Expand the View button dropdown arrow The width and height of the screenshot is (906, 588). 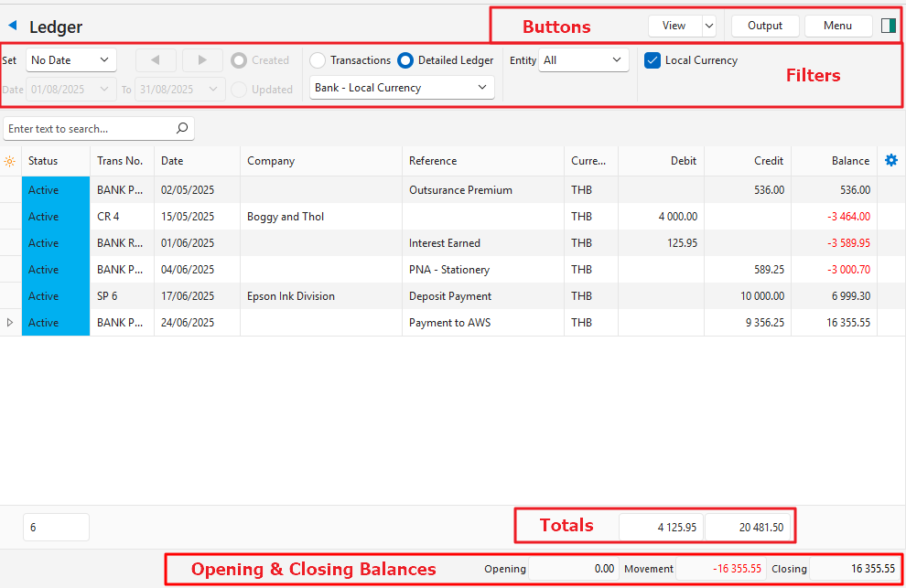(708, 26)
